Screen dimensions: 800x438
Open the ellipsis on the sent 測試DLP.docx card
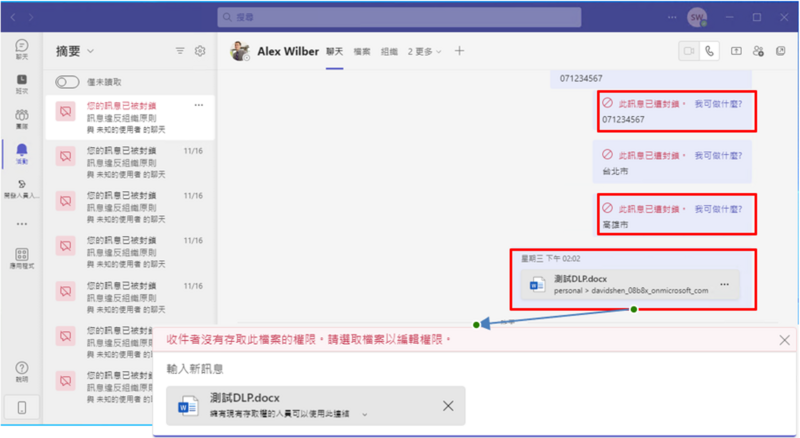pos(724,284)
